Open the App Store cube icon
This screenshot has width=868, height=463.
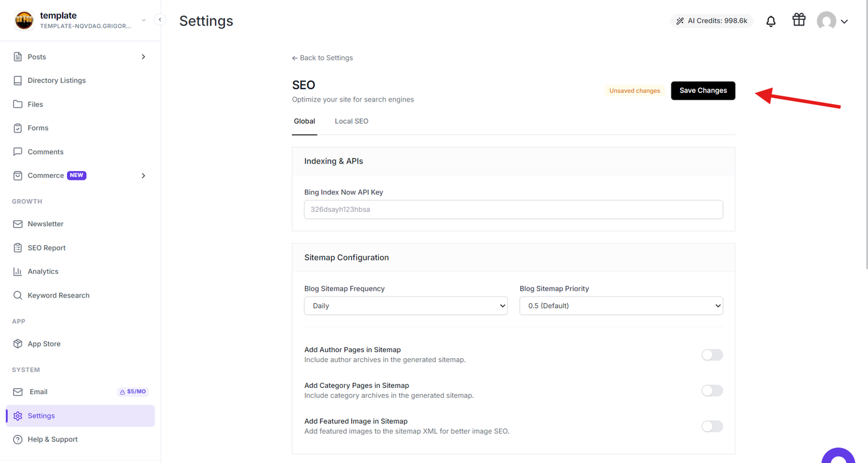pos(17,344)
